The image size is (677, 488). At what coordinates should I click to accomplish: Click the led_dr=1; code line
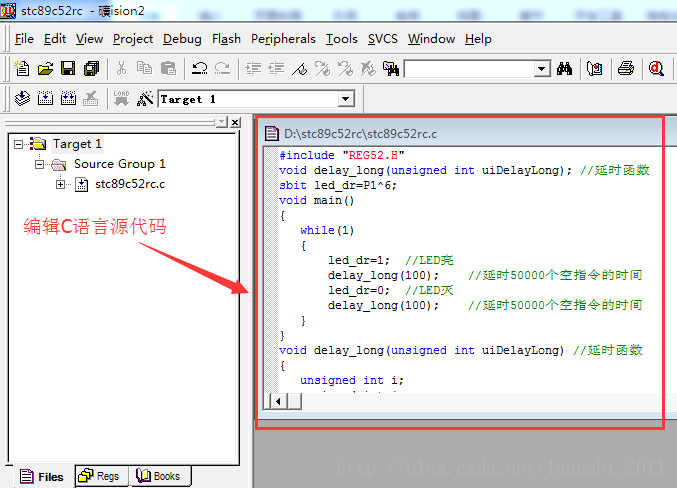[x=358, y=260]
